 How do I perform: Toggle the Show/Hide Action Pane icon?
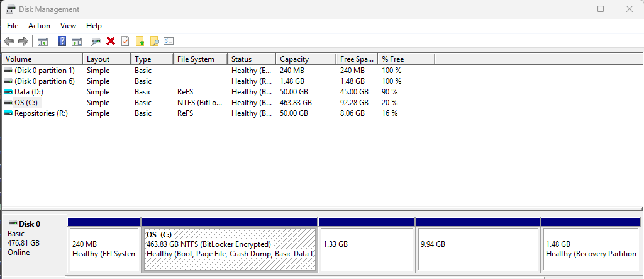click(76, 42)
